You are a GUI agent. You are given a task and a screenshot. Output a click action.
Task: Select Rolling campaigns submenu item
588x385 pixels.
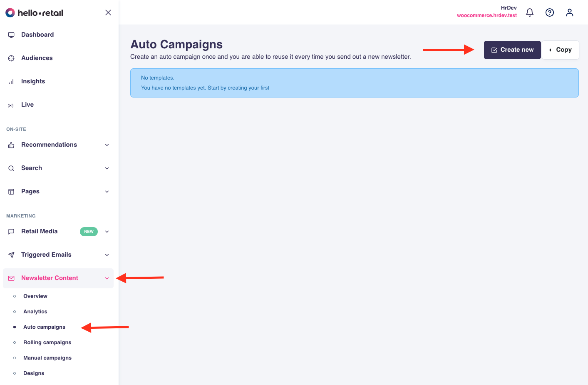coord(47,342)
